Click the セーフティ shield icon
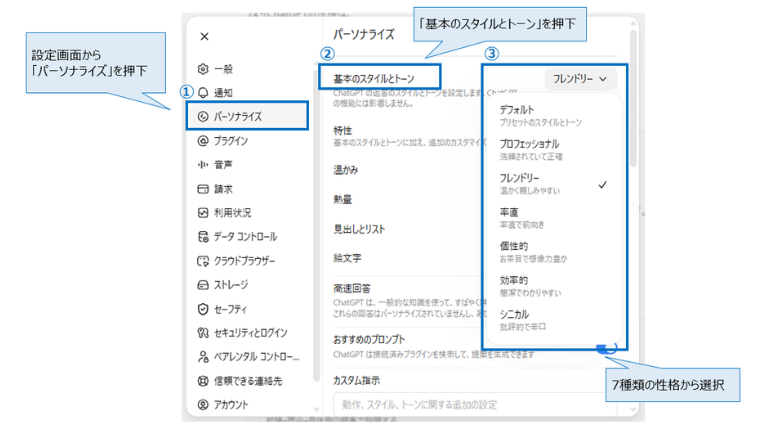 [x=203, y=309]
